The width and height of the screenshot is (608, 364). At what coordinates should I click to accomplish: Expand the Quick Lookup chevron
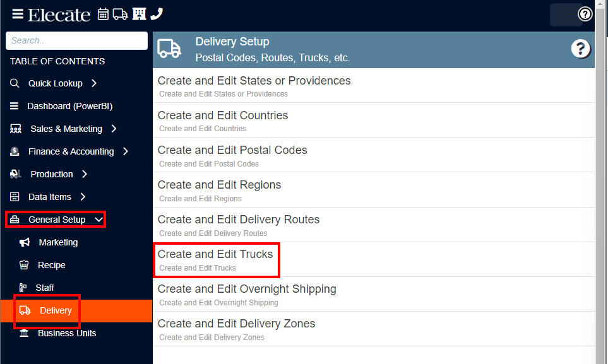point(94,83)
